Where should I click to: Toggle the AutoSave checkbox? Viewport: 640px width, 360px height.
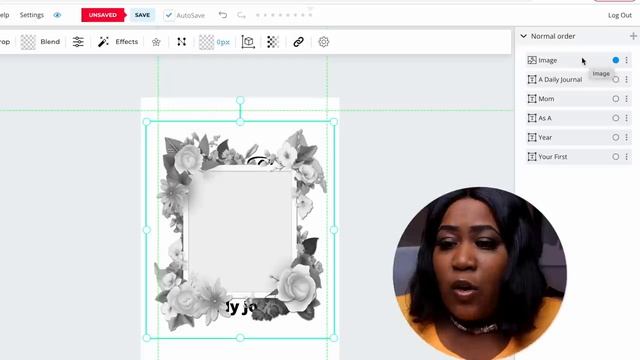point(169,15)
